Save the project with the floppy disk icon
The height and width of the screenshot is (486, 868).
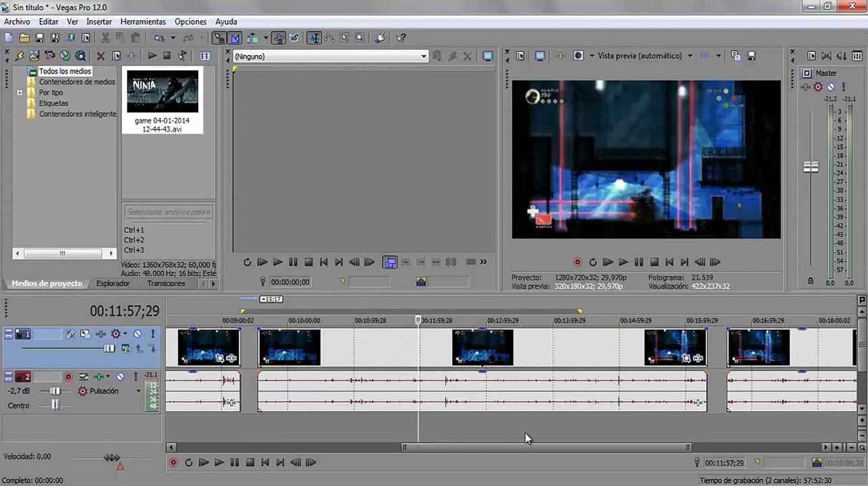point(40,38)
